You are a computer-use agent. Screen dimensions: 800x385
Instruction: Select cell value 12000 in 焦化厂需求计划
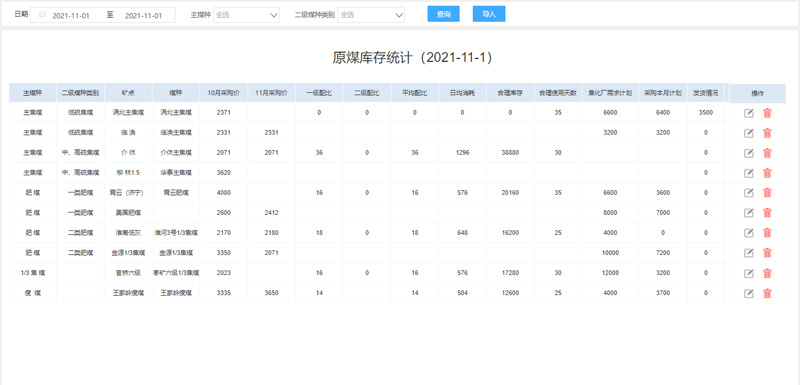pyautogui.click(x=610, y=273)
